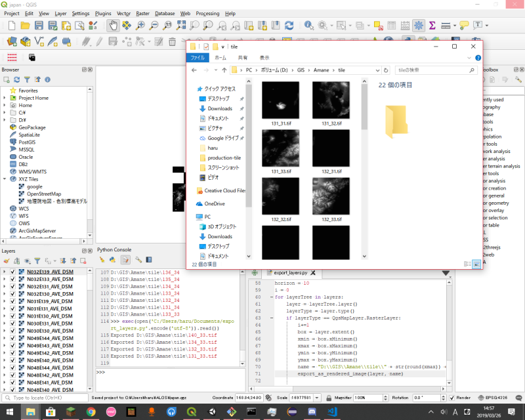Open the 131_31.tif thumbnail in Explorer
This screenshot has height=420, width=525.
click(280, 100)
